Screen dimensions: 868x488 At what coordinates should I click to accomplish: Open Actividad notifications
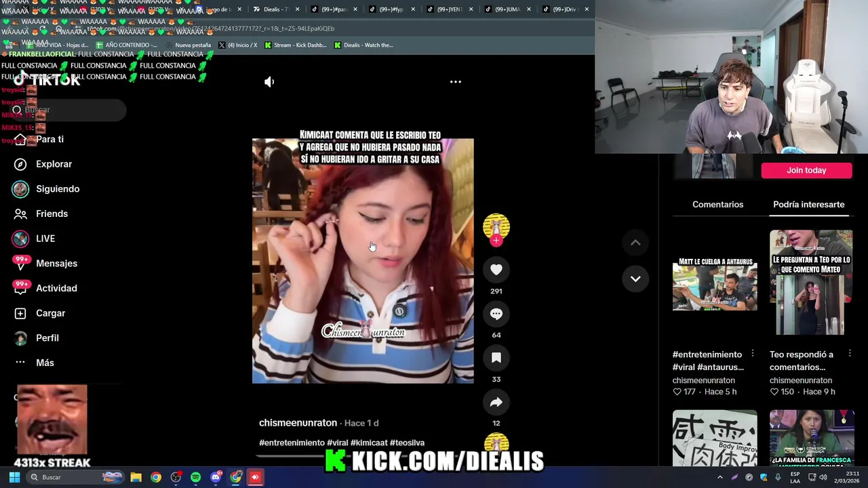point(45,288)
